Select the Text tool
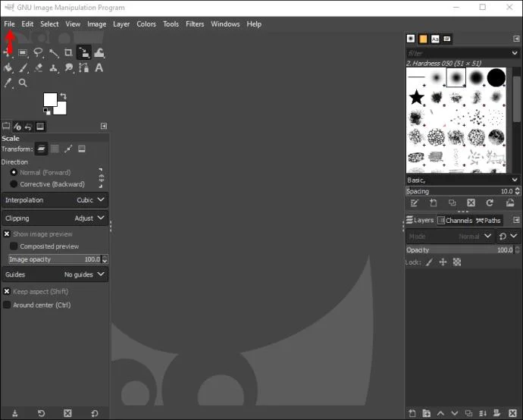 pyautogui.click(x=99, y=68)
